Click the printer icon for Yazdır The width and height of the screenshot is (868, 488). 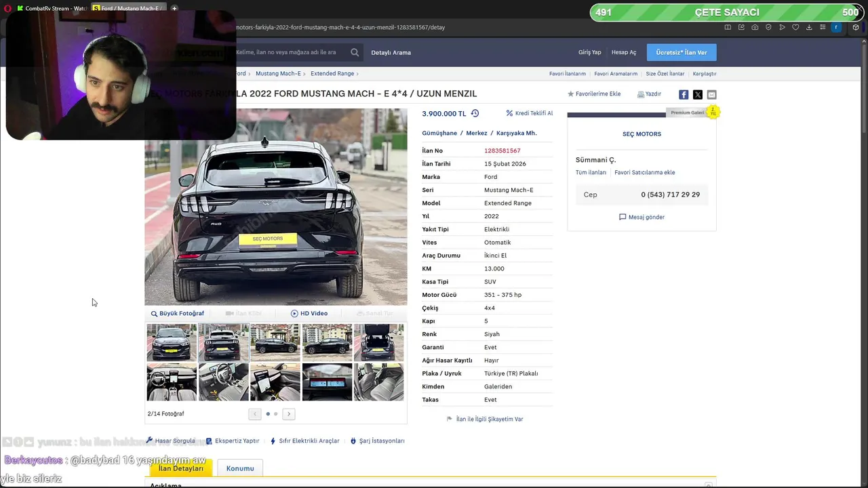coord(641,94)
